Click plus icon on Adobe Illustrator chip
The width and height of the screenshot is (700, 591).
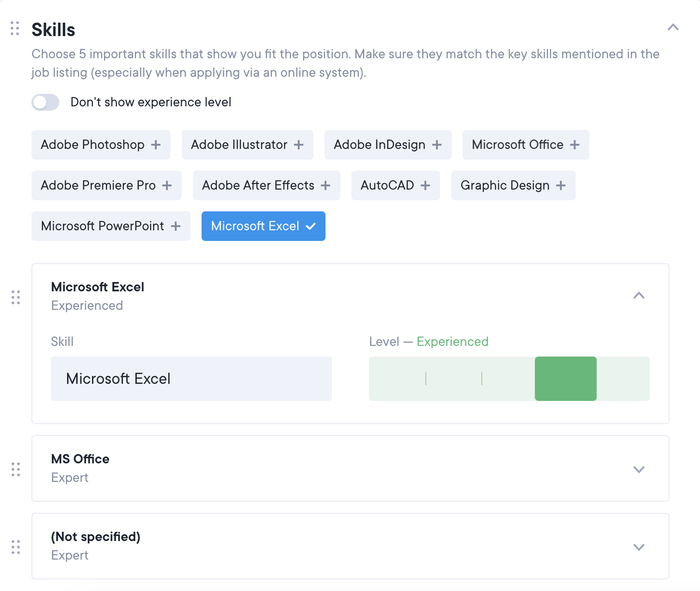[x=299, y=145]
